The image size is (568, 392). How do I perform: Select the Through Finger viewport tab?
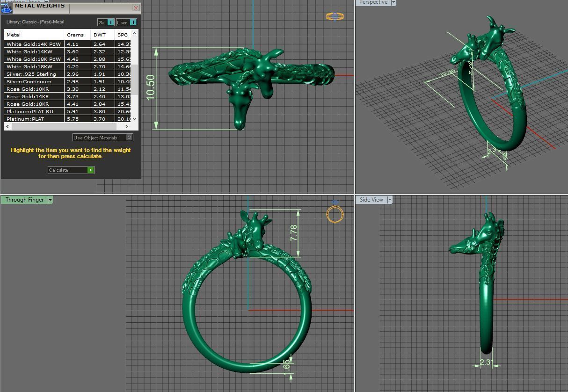(24, 200)
